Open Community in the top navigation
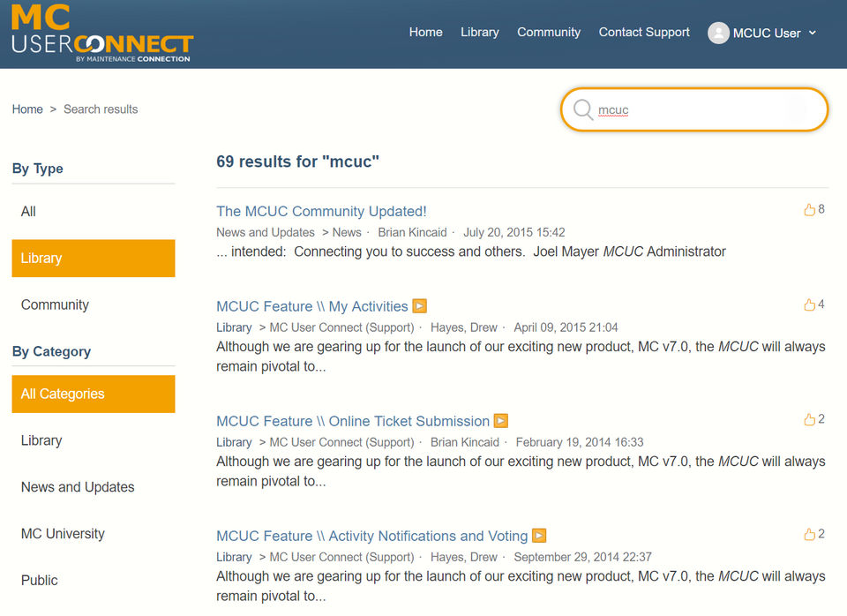 pyautogui.click(x=549, y=33)
